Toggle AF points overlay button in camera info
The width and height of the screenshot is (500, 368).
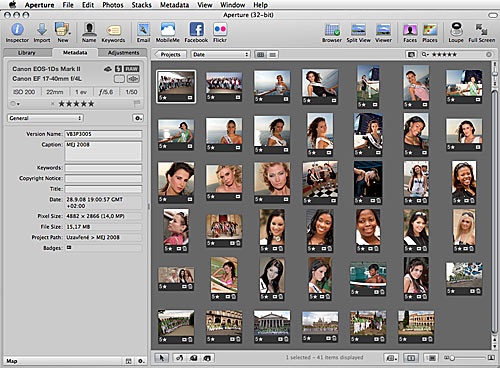click(x=133, y=79)
